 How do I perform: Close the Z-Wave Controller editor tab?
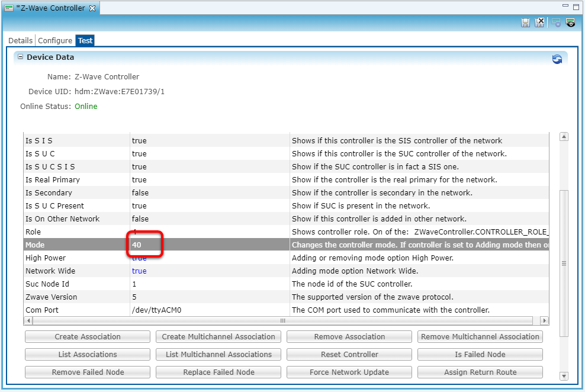point(92,8)
